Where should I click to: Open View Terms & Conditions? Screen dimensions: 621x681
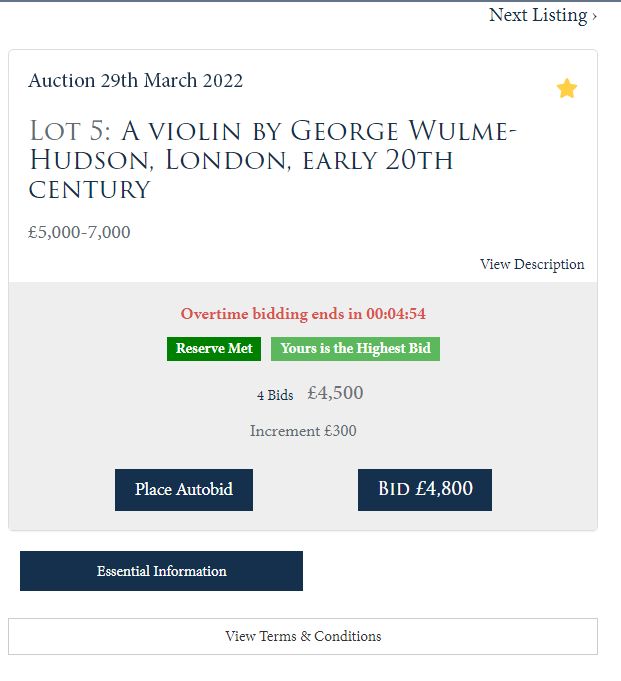tap(303, 636)
